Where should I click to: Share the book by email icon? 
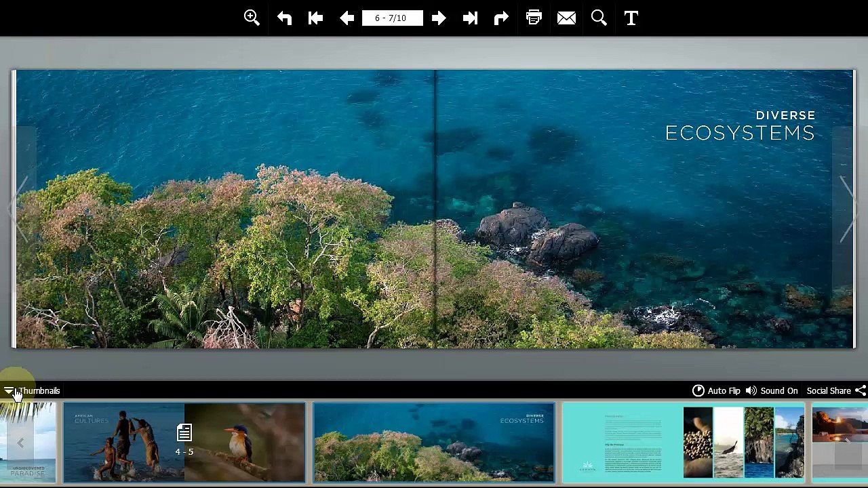[x=566, y=18]
